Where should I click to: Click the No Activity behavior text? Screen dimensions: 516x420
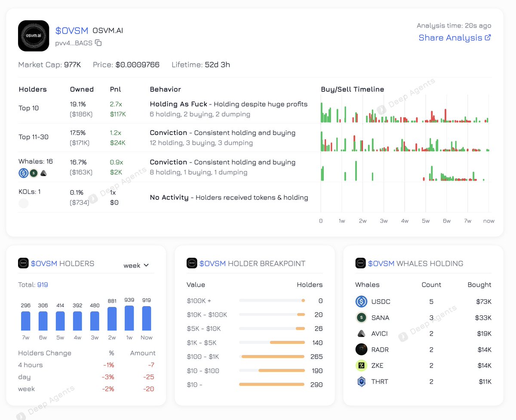169,197
